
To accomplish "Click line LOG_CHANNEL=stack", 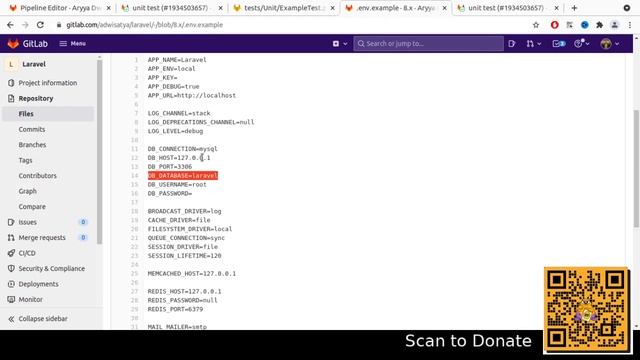I will (x=179, y=113).
